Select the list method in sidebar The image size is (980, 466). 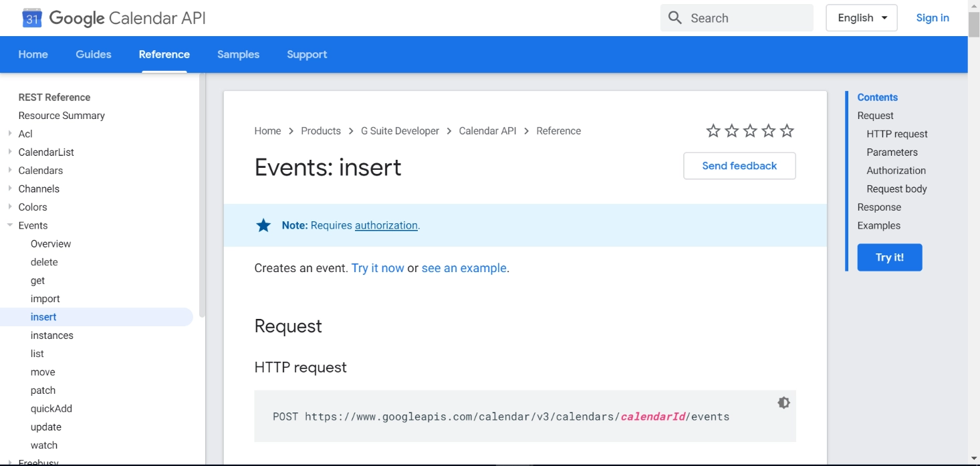pyautogui.click(x=37, y=354)
